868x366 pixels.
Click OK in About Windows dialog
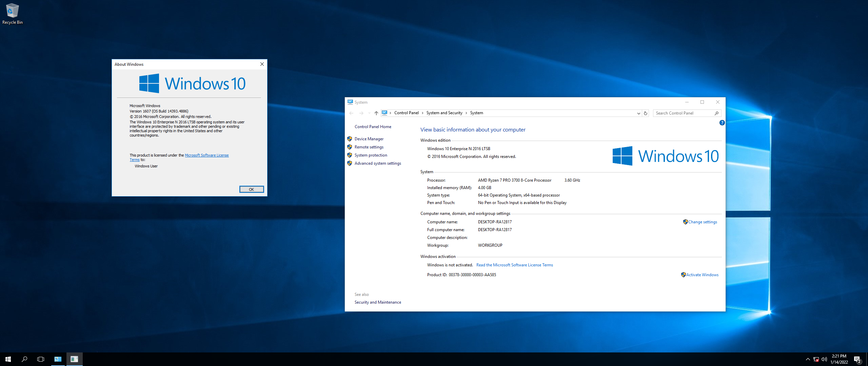point(252,189)
